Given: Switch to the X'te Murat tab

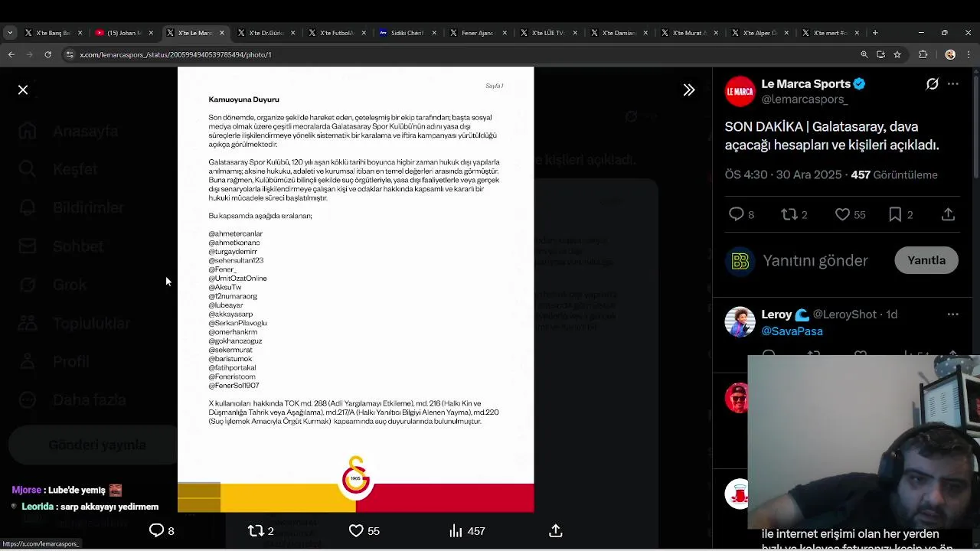Looking at the screenshot, I should (689, 33).
